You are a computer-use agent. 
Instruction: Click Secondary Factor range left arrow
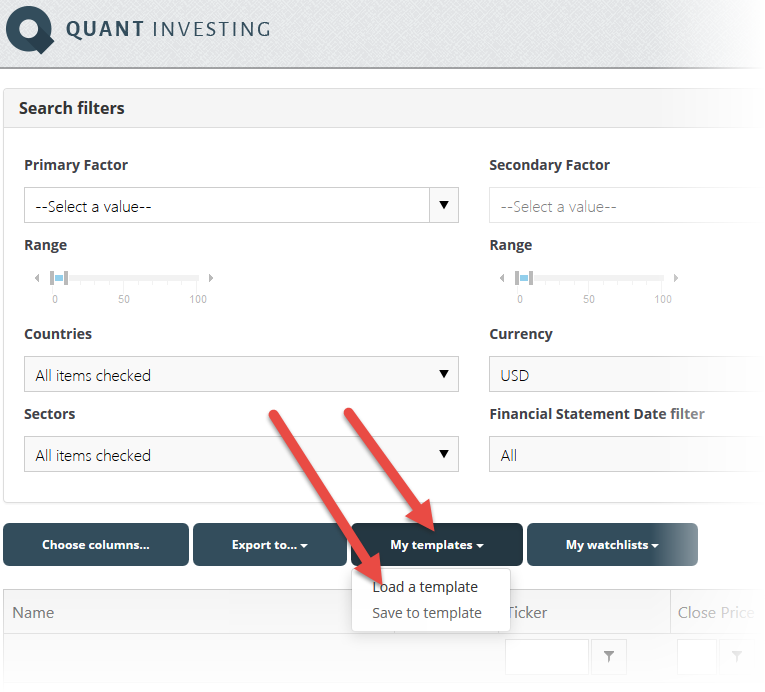click(502, 278)
